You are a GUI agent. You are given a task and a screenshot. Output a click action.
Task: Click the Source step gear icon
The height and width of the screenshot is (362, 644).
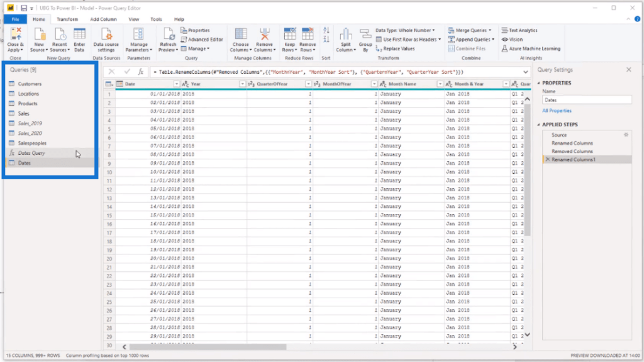point(626,135)
